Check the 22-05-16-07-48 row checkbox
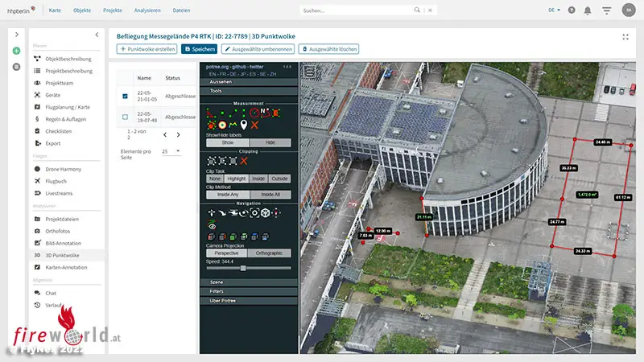The width and height of the screenshot is (644, 362). coord(125,117)
